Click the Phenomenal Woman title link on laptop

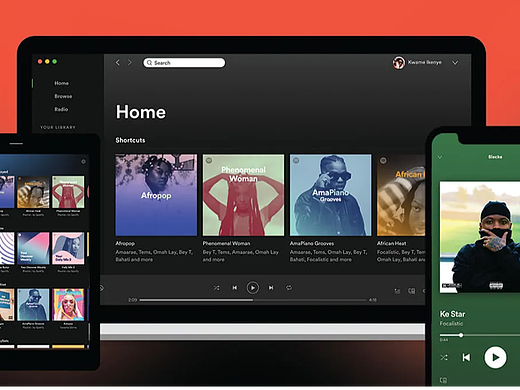[226, 243]
